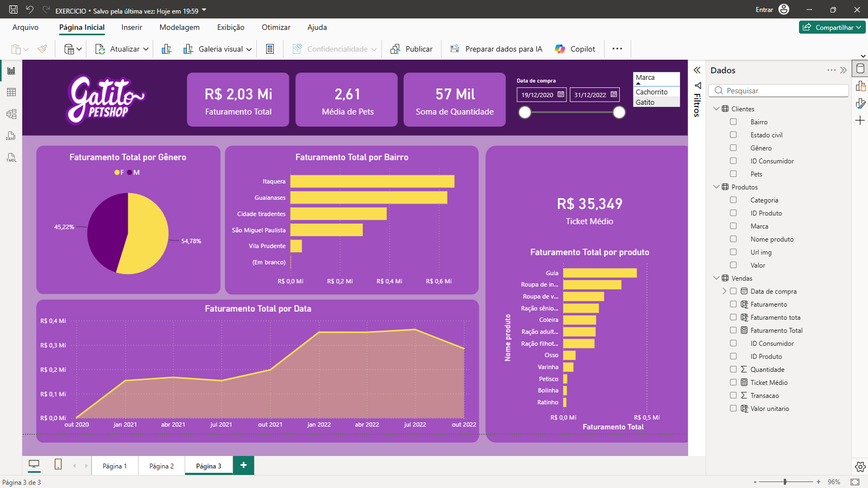
Task: Check the Bairro field checkbox
Action: click(733, 122)
